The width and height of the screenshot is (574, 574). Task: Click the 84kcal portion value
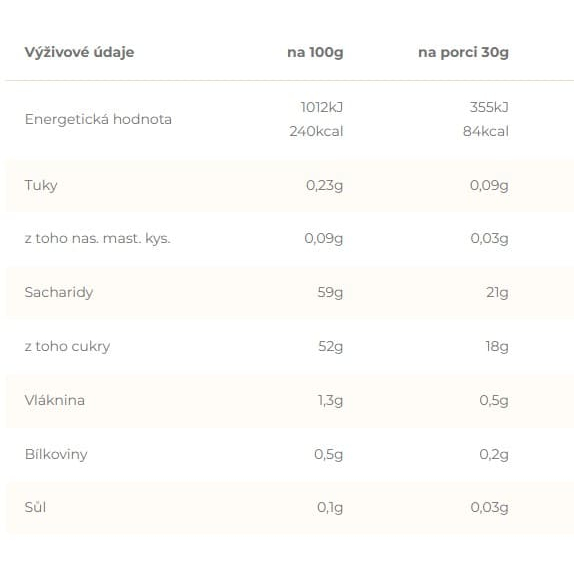pyautogui.click(x=486, y=131)
